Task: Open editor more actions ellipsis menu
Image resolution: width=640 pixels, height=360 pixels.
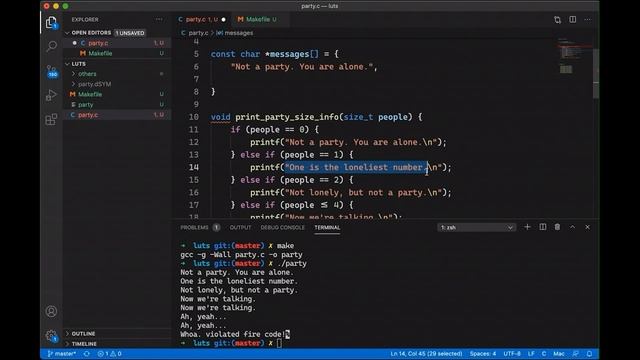Action: (587, 19)
